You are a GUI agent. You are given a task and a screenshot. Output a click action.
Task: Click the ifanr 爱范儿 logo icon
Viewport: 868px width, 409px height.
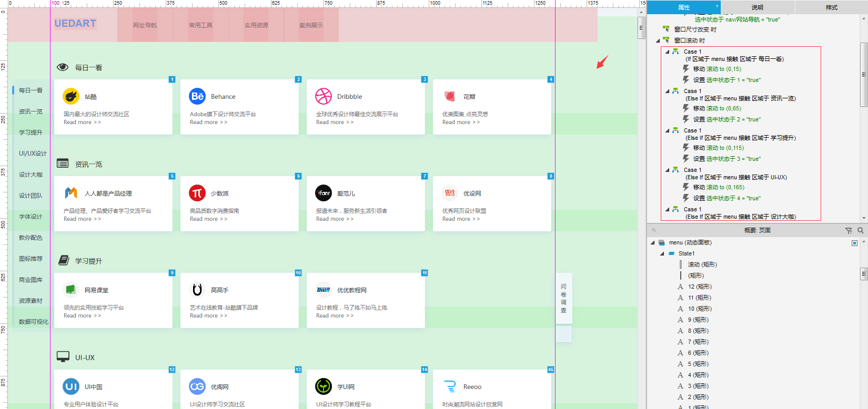324,193
